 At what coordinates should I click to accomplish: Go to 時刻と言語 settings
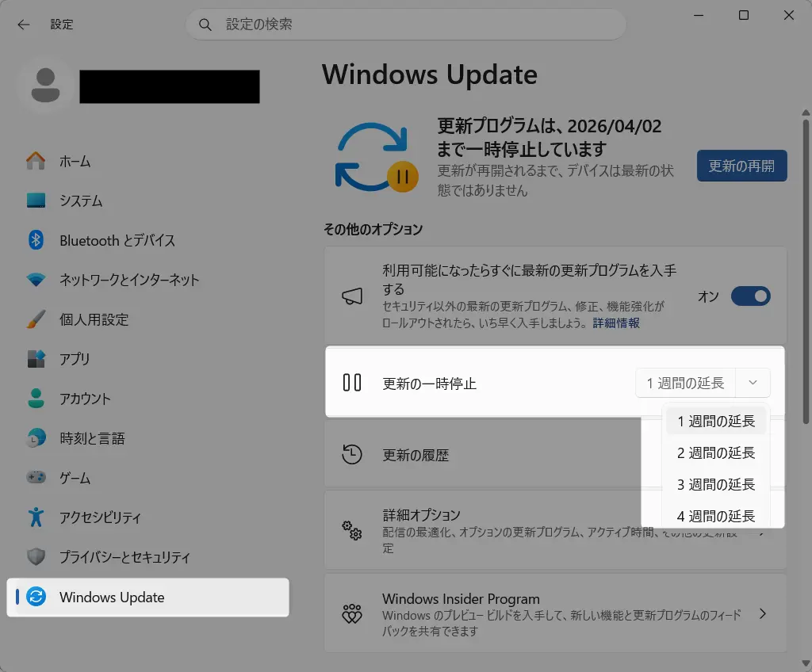click(x=91, y=438)
